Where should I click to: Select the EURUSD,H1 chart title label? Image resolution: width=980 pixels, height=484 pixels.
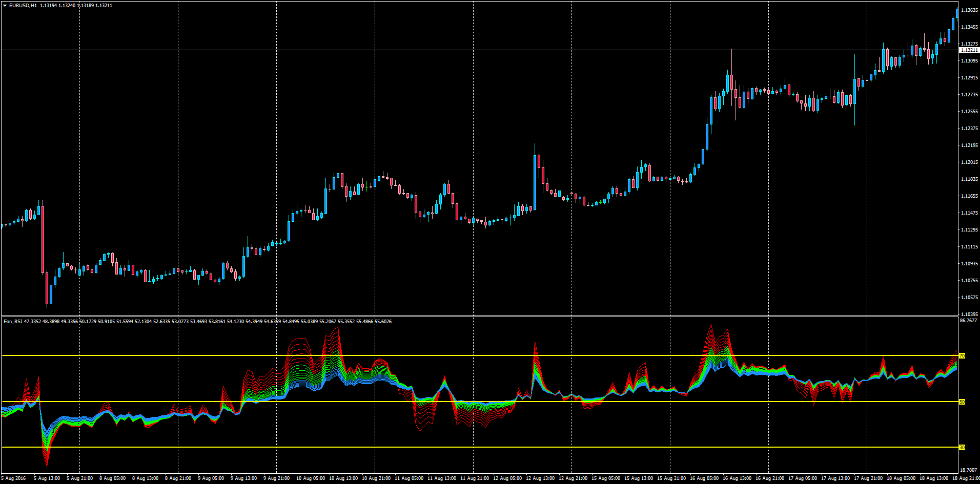23,6
